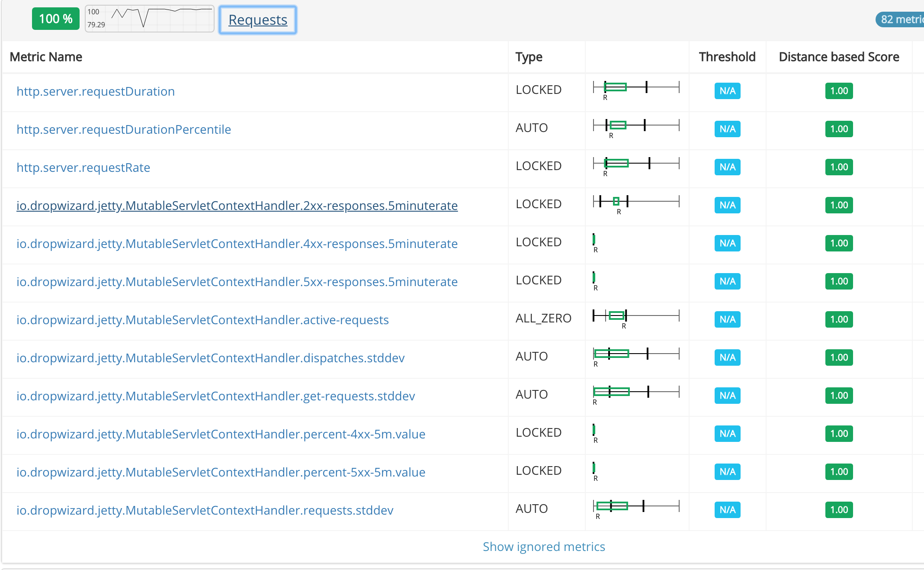Click N/A threshold badge for get-requests.stddev
This screenshot has height=570, width=924.
[x=728, y=396]
